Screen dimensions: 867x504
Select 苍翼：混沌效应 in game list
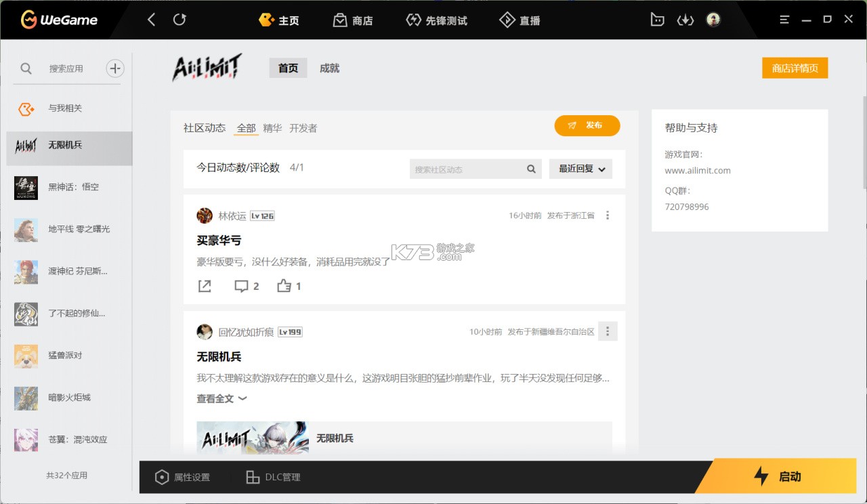69,439
